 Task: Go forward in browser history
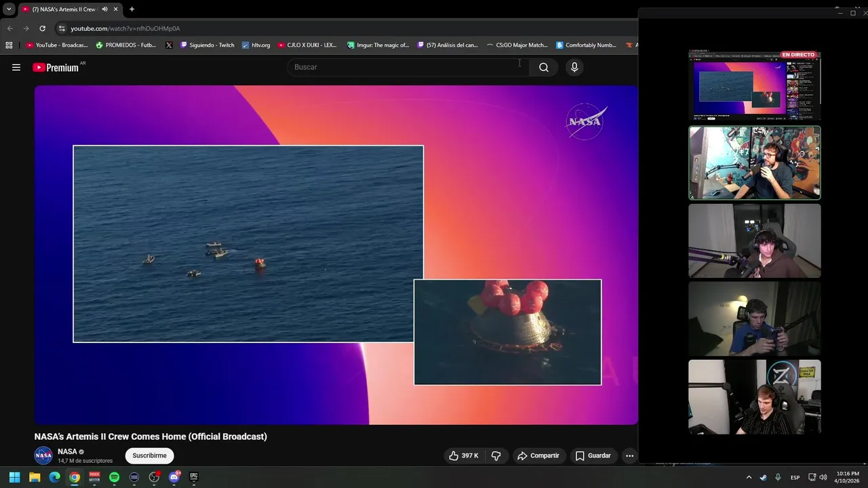click(x=26, y=28)
